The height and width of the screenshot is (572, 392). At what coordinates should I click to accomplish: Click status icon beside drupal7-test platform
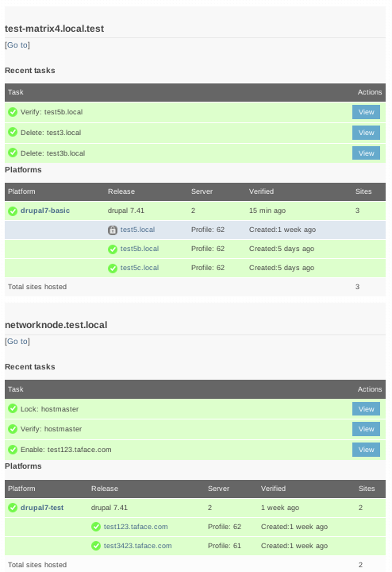[x=13, y=508]
